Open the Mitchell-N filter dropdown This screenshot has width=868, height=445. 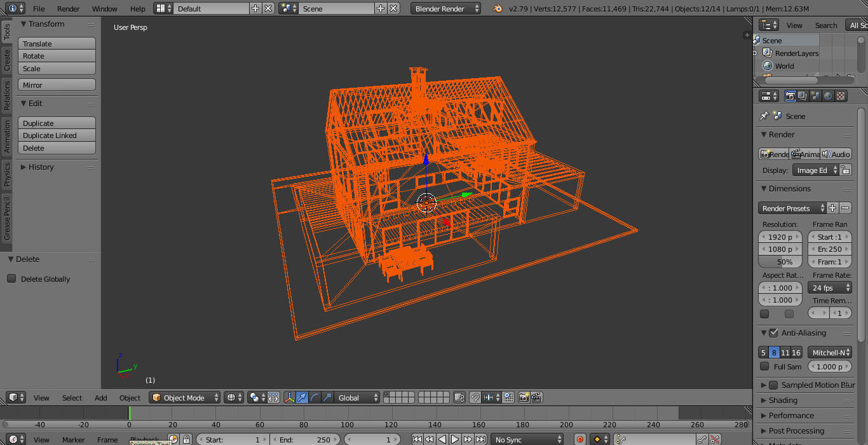(830, 352)
